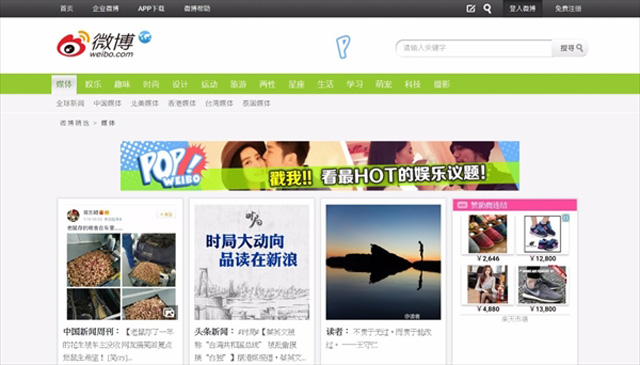Click the Weibo eye logo
Image resolution: width=640 pixels, height=365 pixels.
pyautogui.click(x=73, y=44)
